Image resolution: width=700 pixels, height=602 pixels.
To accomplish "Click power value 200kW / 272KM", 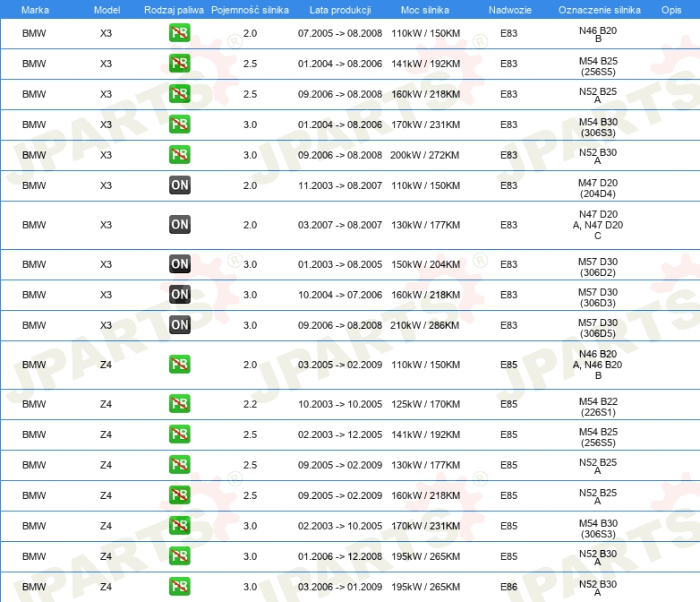I will [x=424, y=155].
